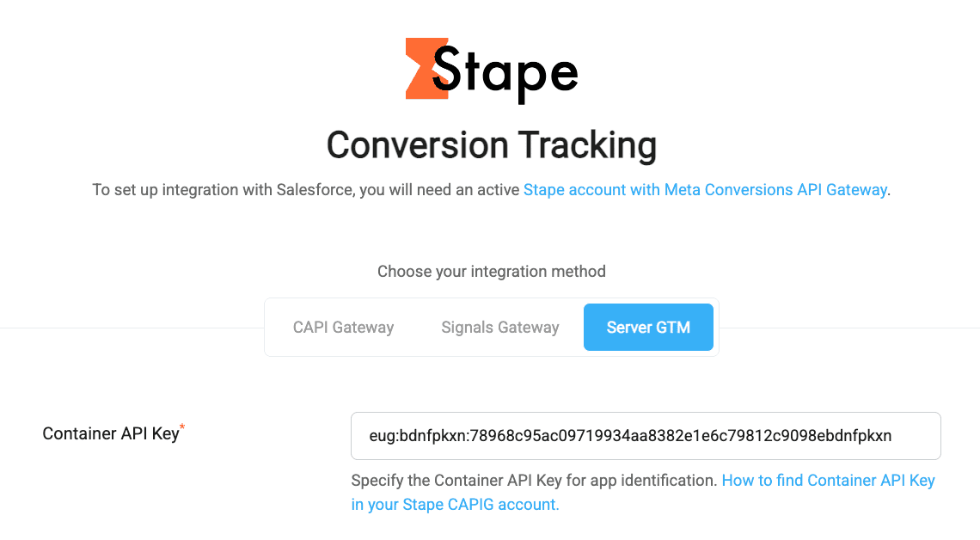Image resolution: width=980 pixels, height=540 pixels.
Task: Switch to the Signals Gateway tab
Action: [x=499, y=327]
